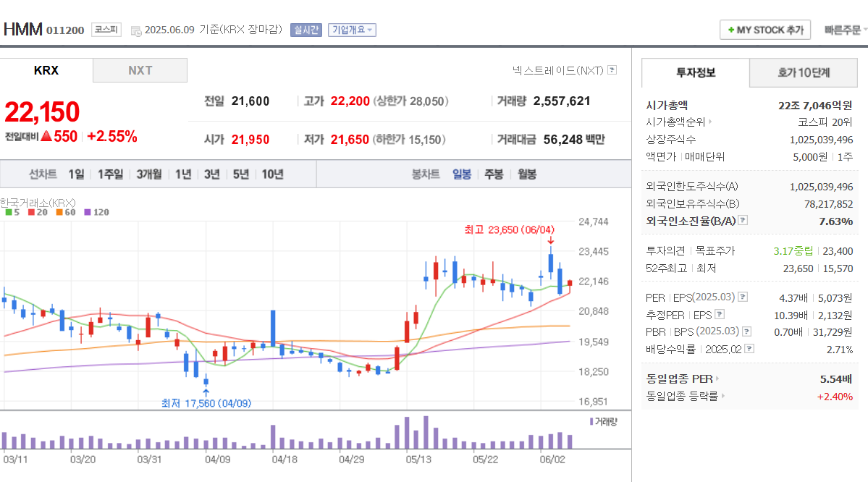Select the 3개월 line chart period
Viewport: 868px width, 482px height.
[149, 174]
